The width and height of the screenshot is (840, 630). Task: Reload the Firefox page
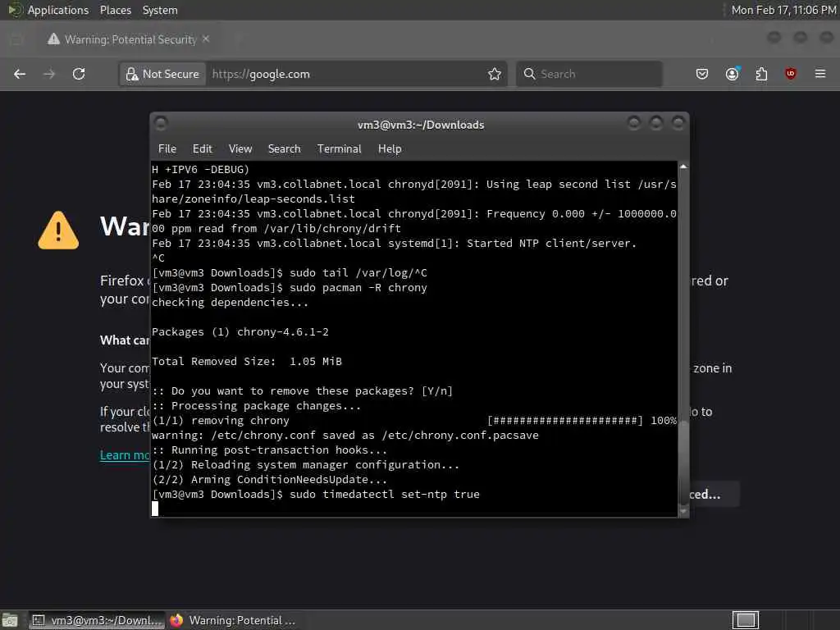(x=79, y=74)
